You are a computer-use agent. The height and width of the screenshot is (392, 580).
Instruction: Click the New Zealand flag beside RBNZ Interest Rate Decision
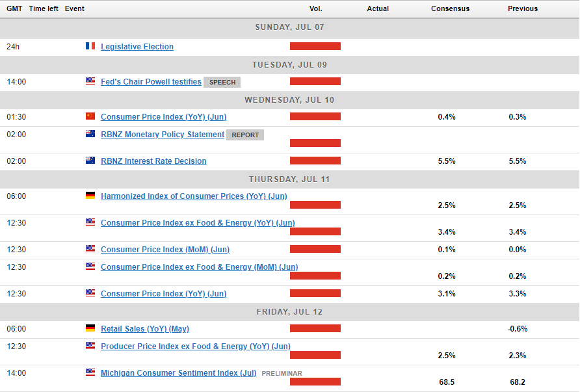[x=90, y=161]
